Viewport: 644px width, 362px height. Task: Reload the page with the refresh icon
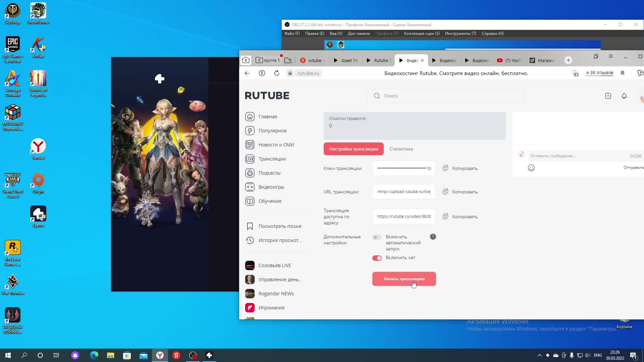click(x=276, y=73)
